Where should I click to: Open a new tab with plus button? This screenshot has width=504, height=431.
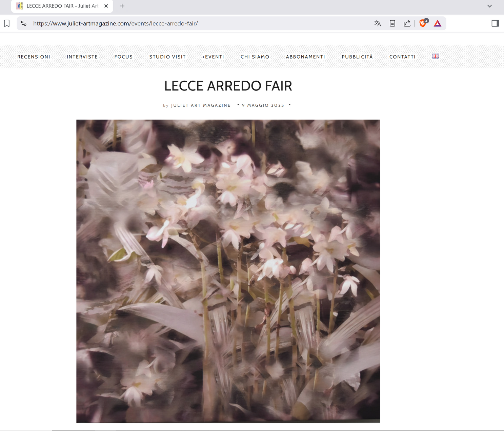122,6
